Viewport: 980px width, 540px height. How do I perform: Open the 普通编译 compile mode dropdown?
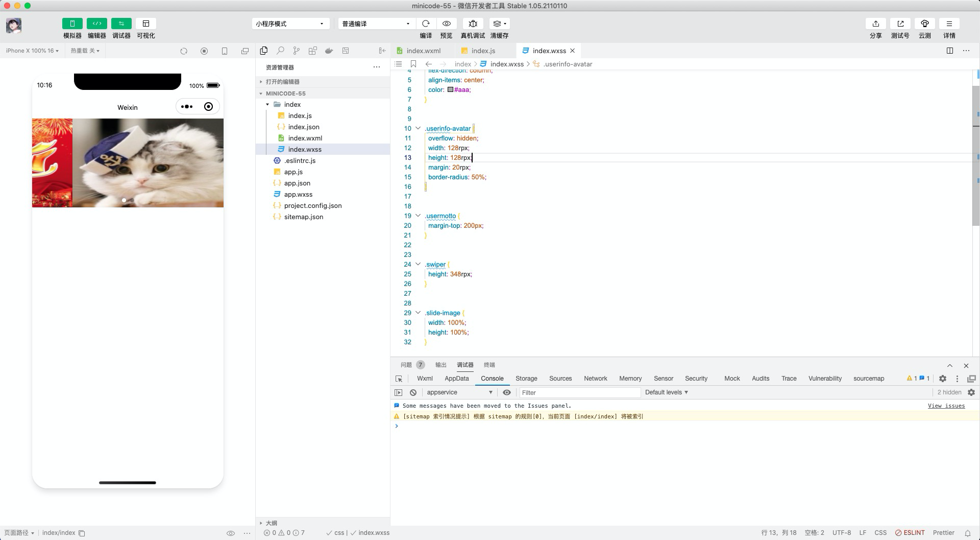376,24
